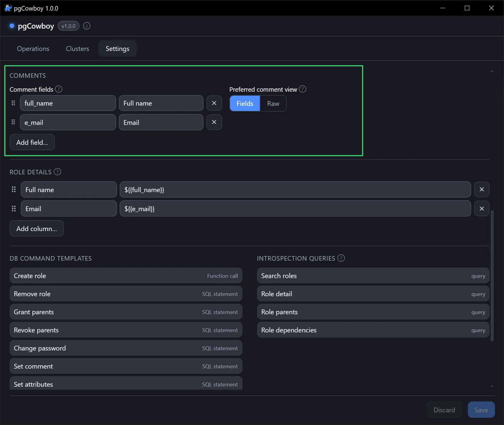Remove the full_name comment field
Screen dimensions: 504x425
coord(214,103)
